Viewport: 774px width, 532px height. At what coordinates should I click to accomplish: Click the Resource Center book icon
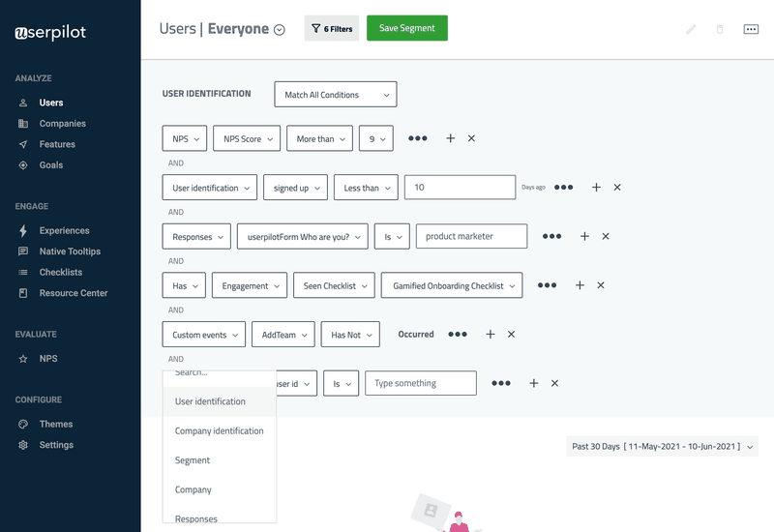[x=22, y=293]
